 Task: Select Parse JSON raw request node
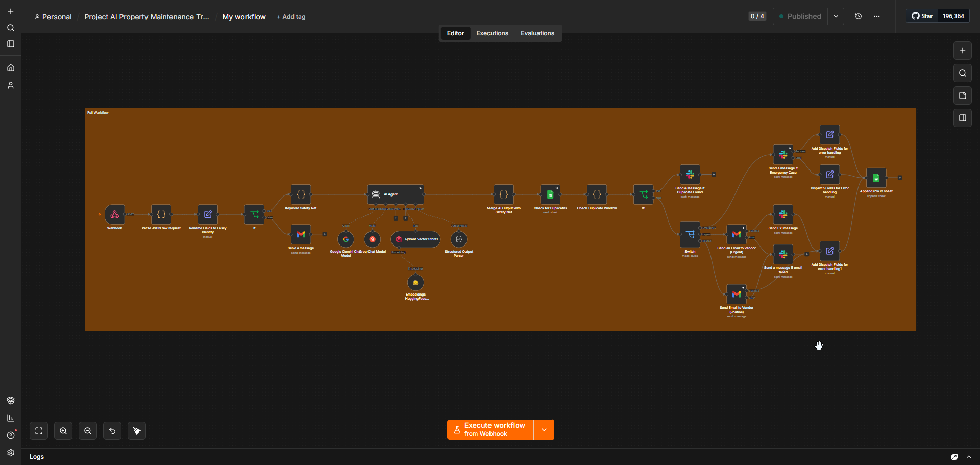click(161, 214)
